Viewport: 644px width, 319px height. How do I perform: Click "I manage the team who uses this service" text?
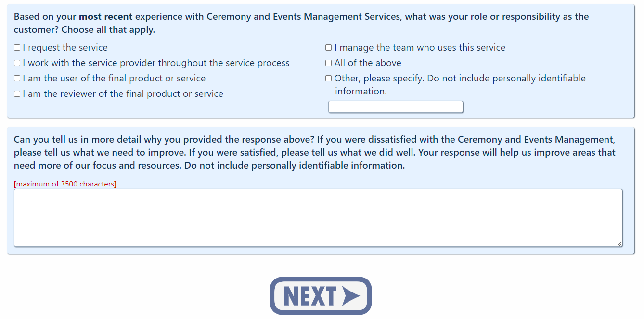coord(420,48)
